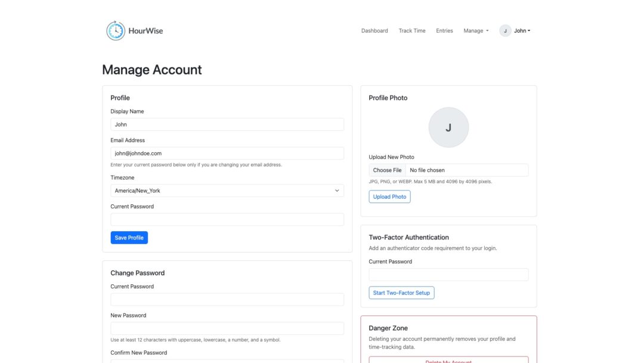Click the Upload Photo button

tap(389, 196)
